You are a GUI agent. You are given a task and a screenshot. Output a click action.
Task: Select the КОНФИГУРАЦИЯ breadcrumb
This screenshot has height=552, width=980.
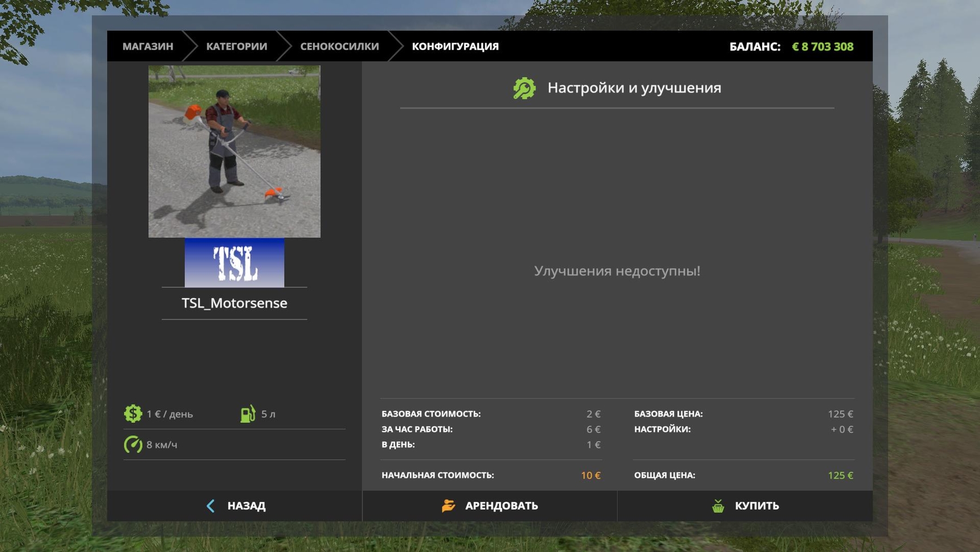[455, 46]
